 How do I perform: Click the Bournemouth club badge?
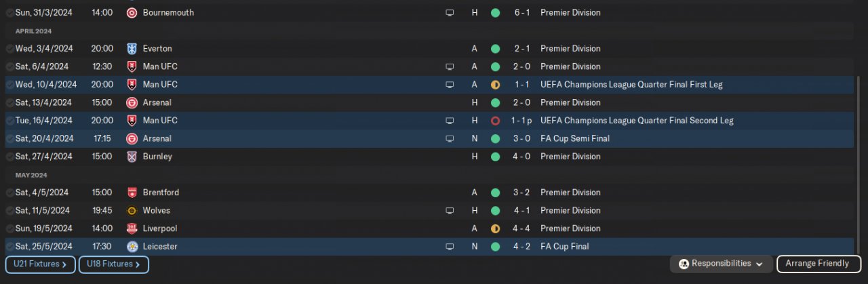[x=132, y=12]
